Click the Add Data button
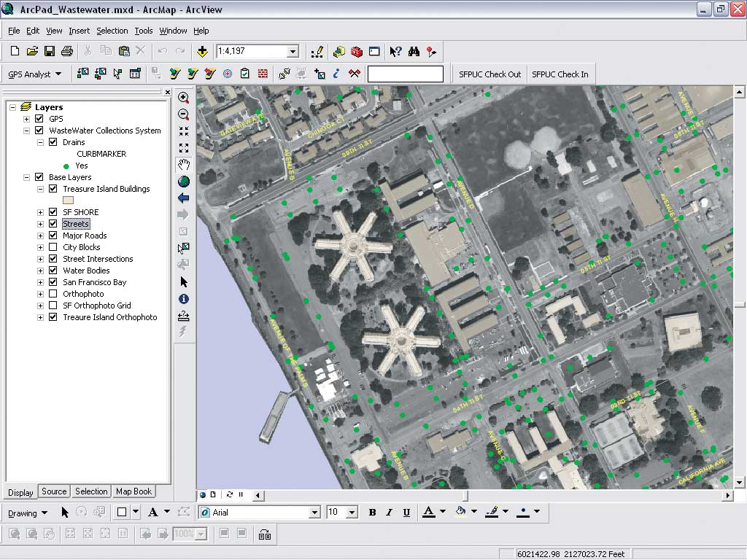747x560 pixels. pos(202,51)
